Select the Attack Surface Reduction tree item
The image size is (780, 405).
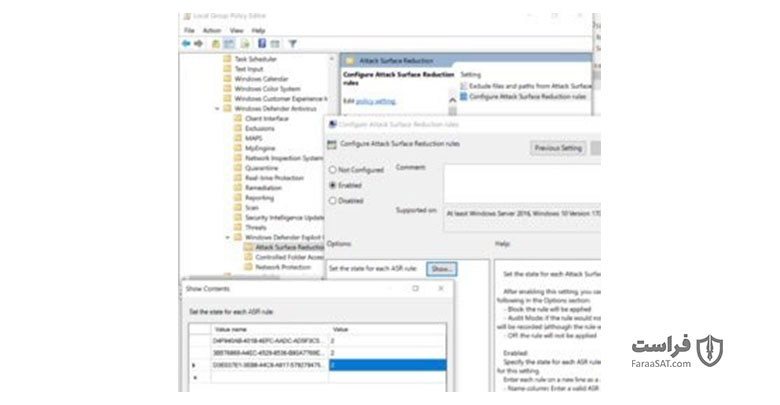click(289, 247)
